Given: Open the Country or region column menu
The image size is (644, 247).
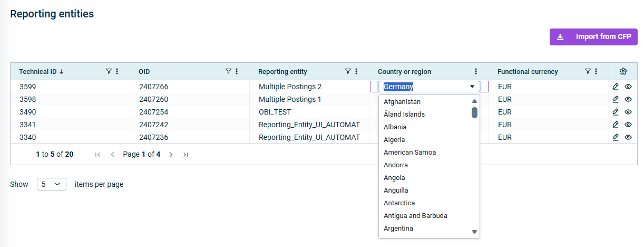Looking at the screenshot, I should pyautogui.click(x=476, y=71).
